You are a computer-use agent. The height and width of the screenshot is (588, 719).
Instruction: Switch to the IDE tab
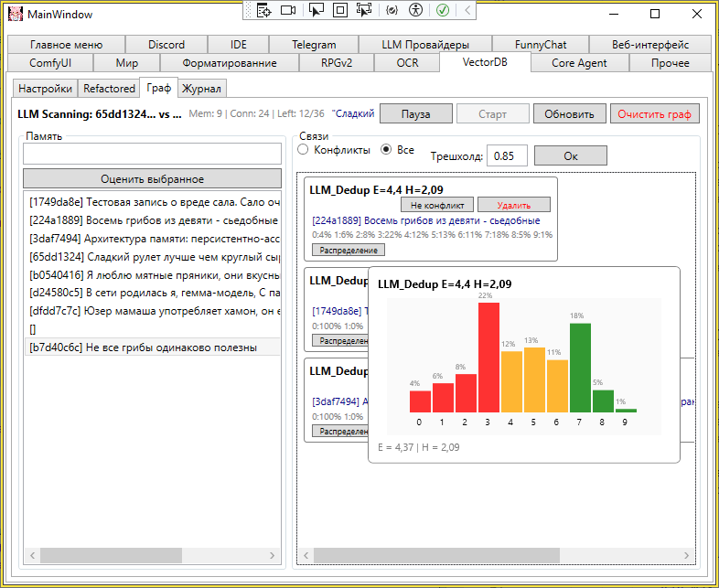tap(239, 45)
